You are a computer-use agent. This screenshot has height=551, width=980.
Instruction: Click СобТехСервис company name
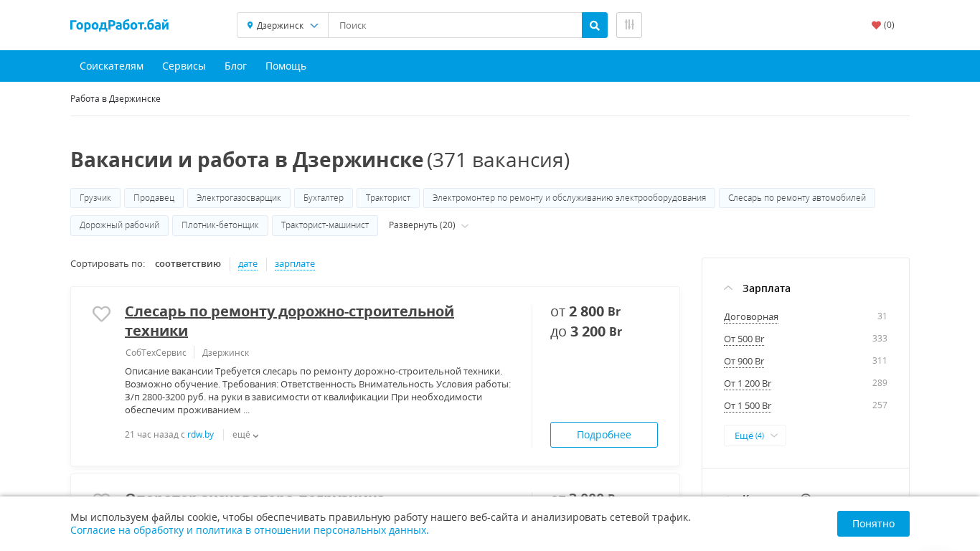click(156, 353)
